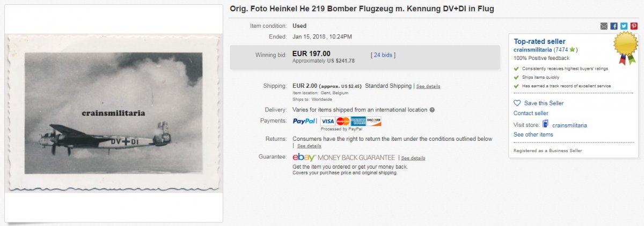The height and width of the screenshot is (226, 644).
Task: Pin this listing on Pinterest
Action: click(634, 26)
